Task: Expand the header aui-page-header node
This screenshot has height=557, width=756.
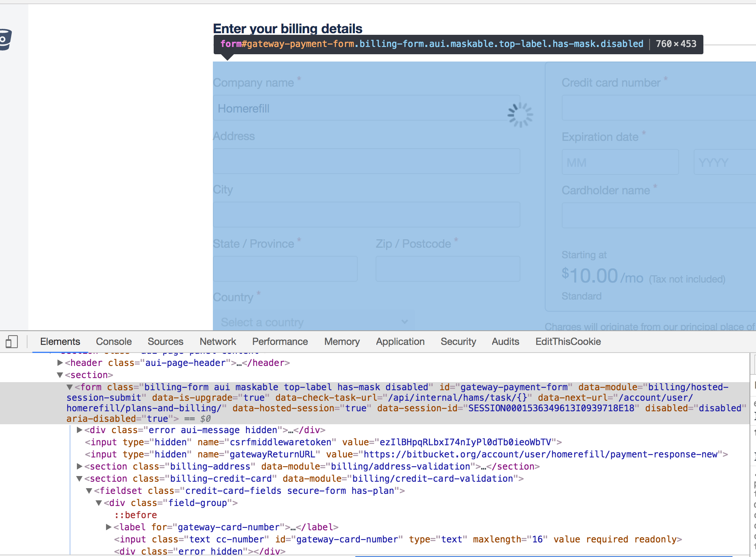Action: coord(60,363)
